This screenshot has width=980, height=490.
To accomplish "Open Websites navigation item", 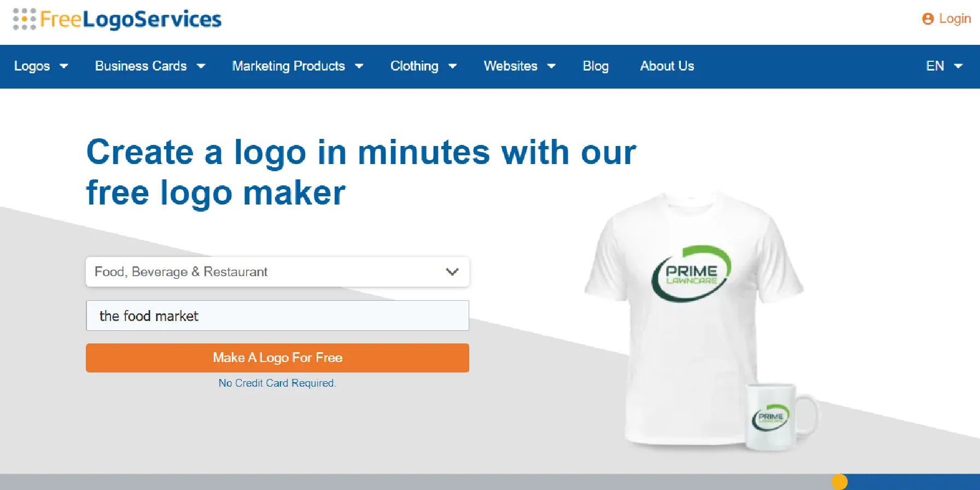I will coord(510,66).
